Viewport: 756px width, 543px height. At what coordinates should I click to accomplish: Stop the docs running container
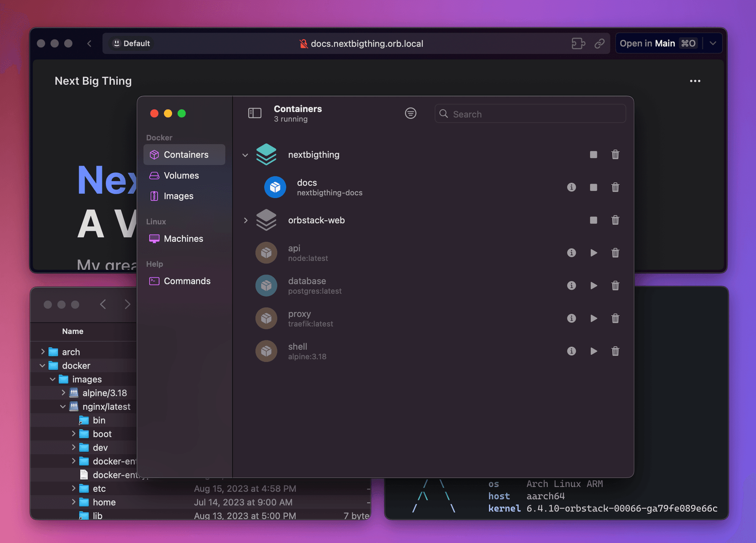[593, 187]
